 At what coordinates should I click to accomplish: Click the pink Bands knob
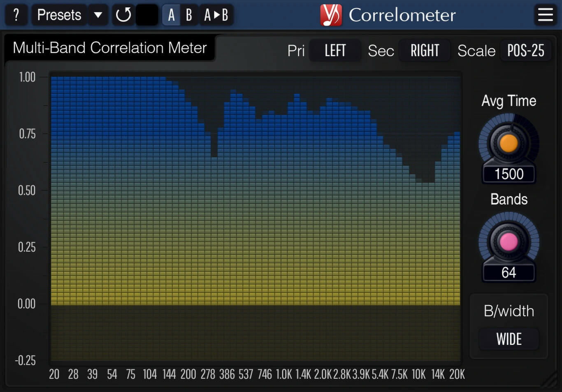(509, 242)
